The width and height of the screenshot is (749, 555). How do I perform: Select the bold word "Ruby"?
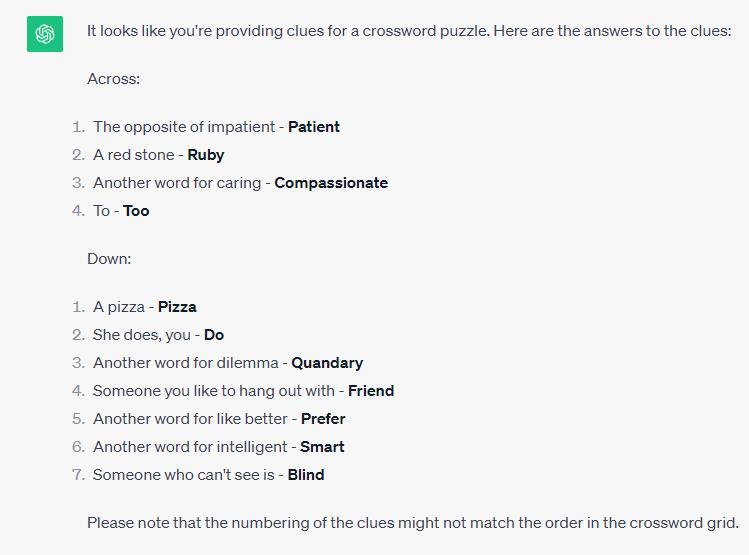click(x=206, y=155)
